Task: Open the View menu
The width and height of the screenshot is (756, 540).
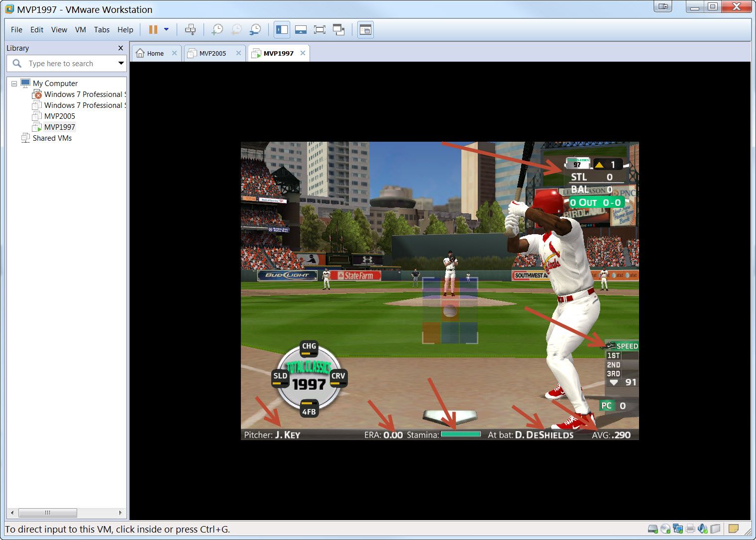Action: 59,30
